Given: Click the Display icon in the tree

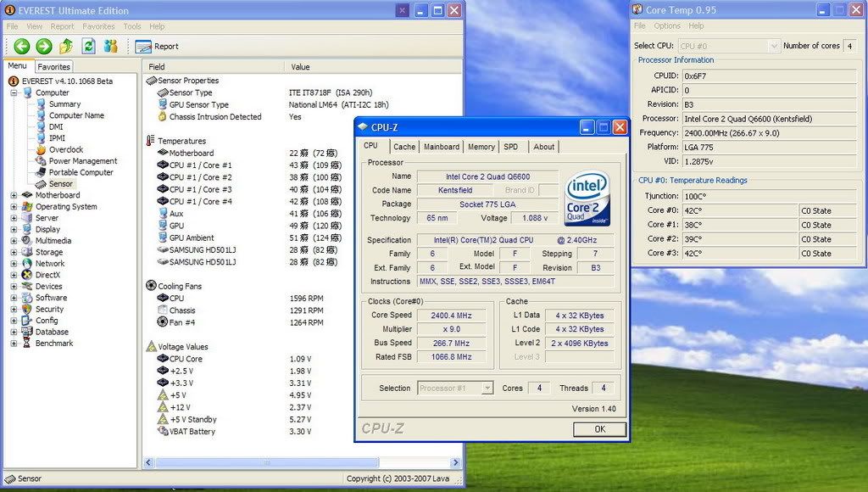Looking at the screenshot, I should (x=27, y=229).
